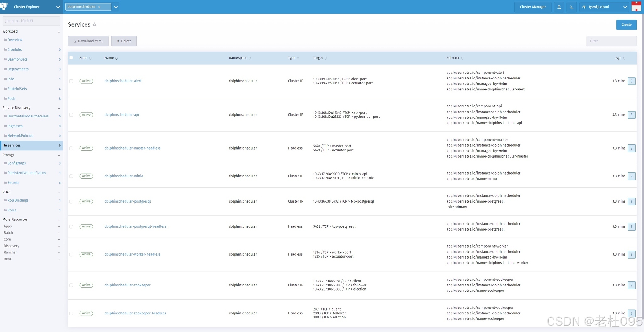Image resolution: width=644 pixels, height=332 pixels.
Task: Click the Download YAML button
Action: (x=88, y=41)
